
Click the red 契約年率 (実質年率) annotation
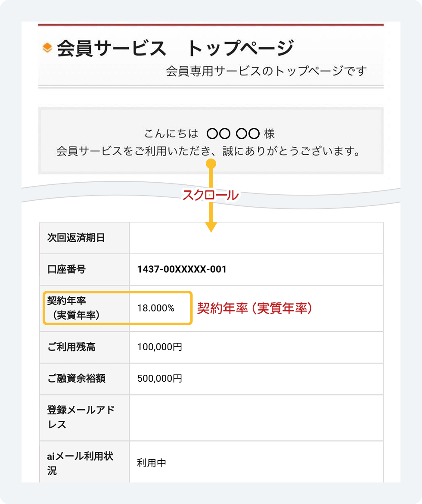(x=254, y=308)
